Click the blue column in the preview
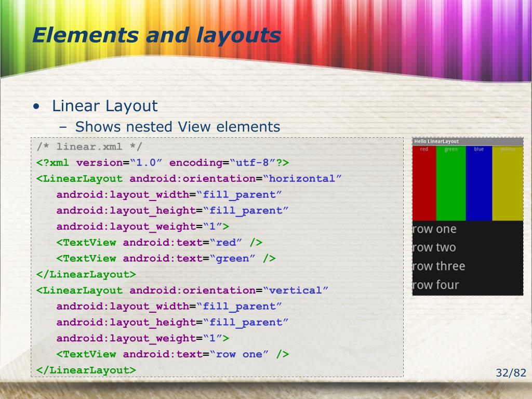 [x=478, y=183]
